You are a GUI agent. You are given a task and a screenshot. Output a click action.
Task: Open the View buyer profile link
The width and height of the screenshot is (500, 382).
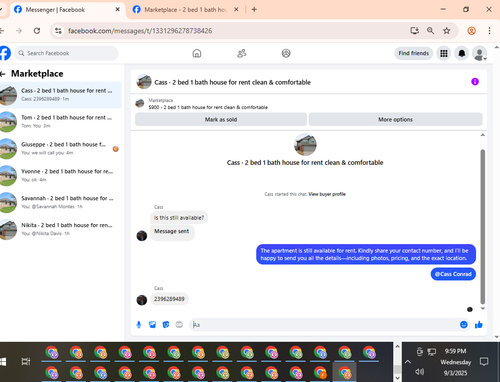pyautogui.click(x=327, y=194)
